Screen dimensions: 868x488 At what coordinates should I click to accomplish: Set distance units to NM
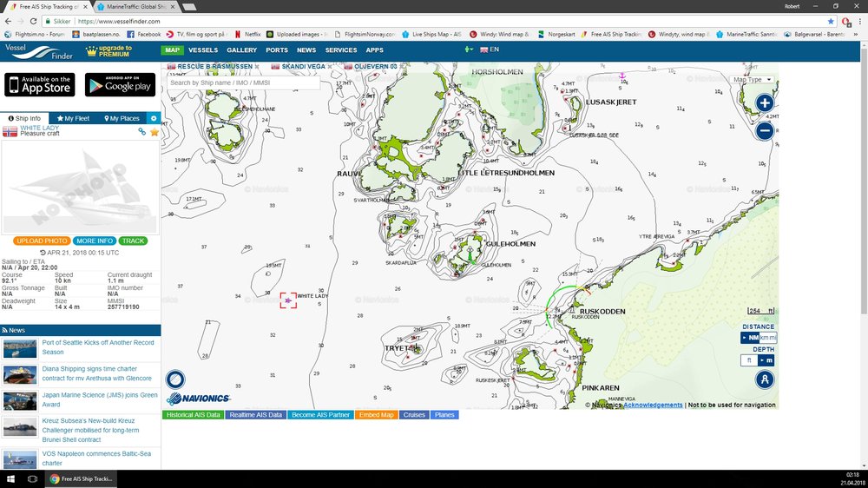click(750, 338)
